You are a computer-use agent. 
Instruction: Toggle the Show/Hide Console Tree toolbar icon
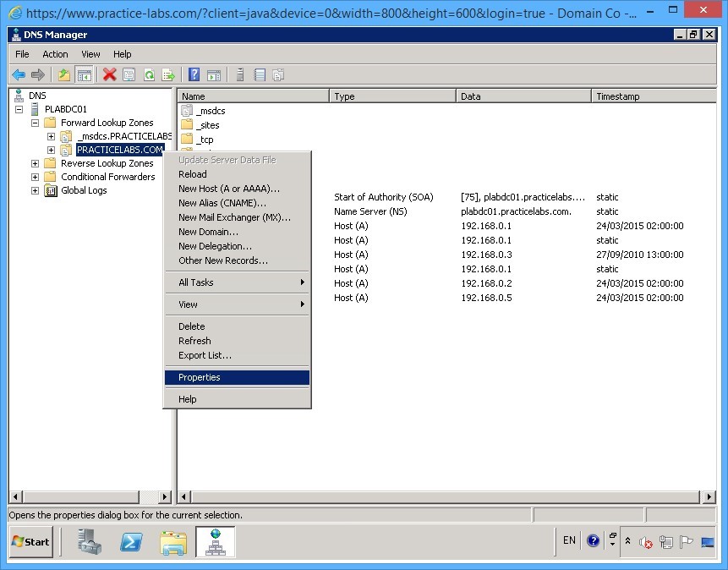[84, 74]
